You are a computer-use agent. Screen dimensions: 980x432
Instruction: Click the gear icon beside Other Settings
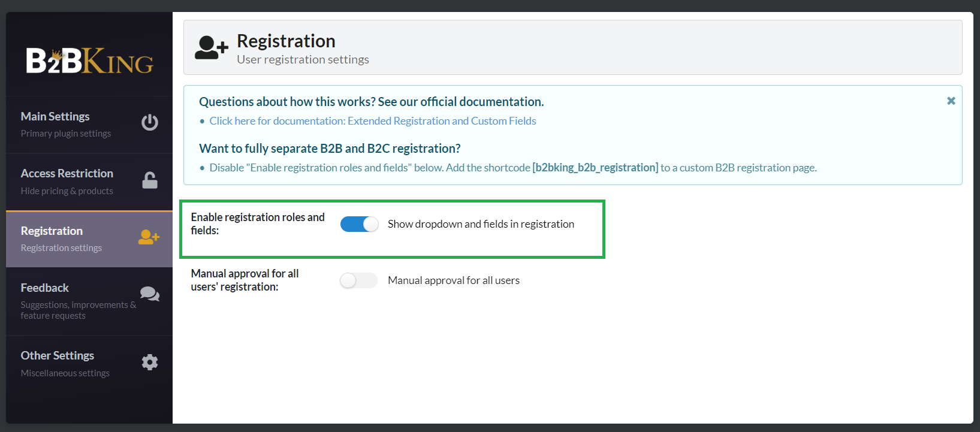[x=150, y=362]
